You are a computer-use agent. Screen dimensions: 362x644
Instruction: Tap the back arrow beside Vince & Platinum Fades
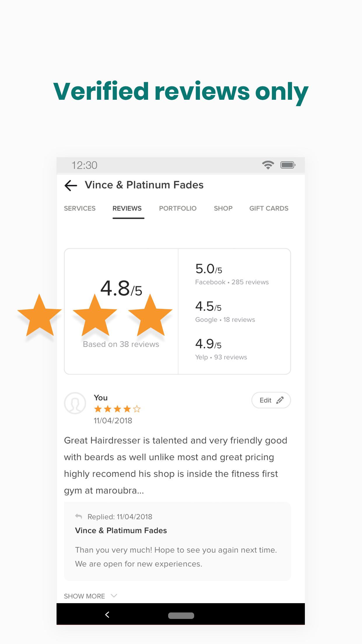tap(71, 185)
